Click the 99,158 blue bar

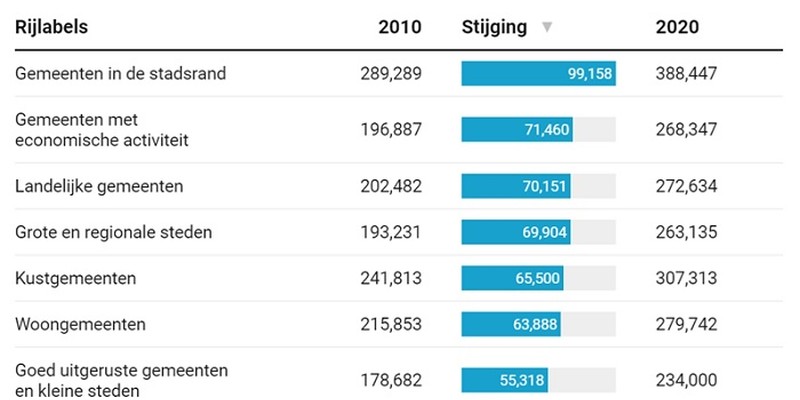pos(538,74)
